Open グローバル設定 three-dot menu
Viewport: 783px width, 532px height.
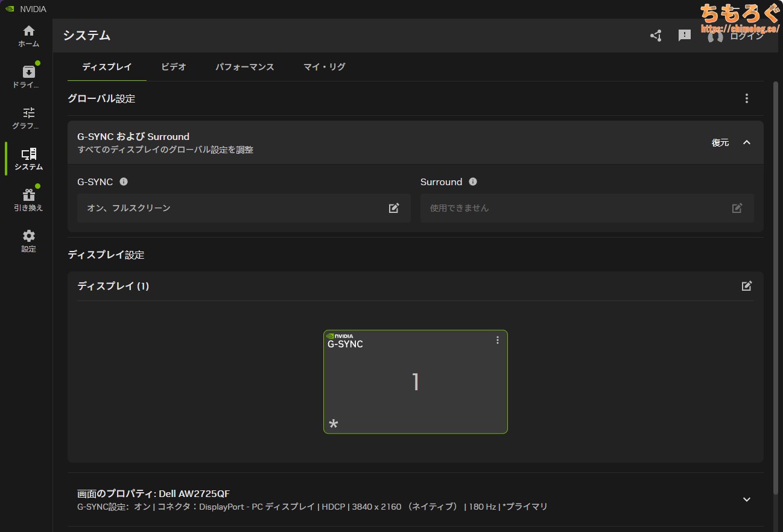click(747, 98)
